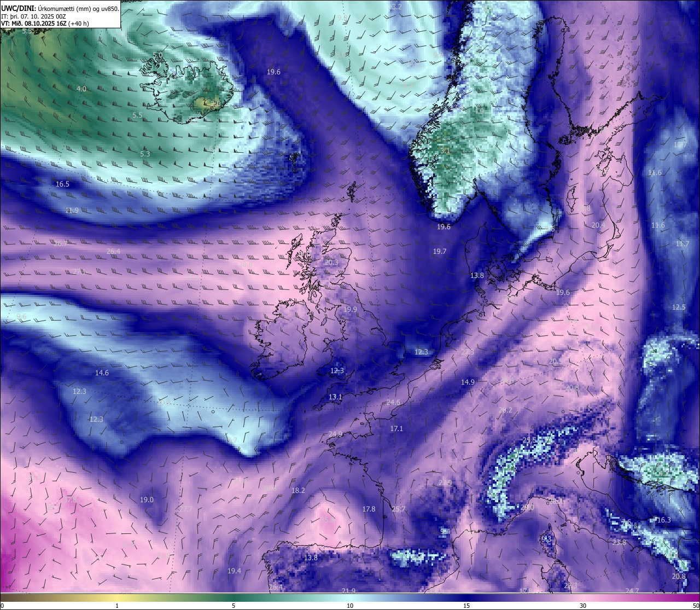Click the 14.9 value label

point(468,382)
